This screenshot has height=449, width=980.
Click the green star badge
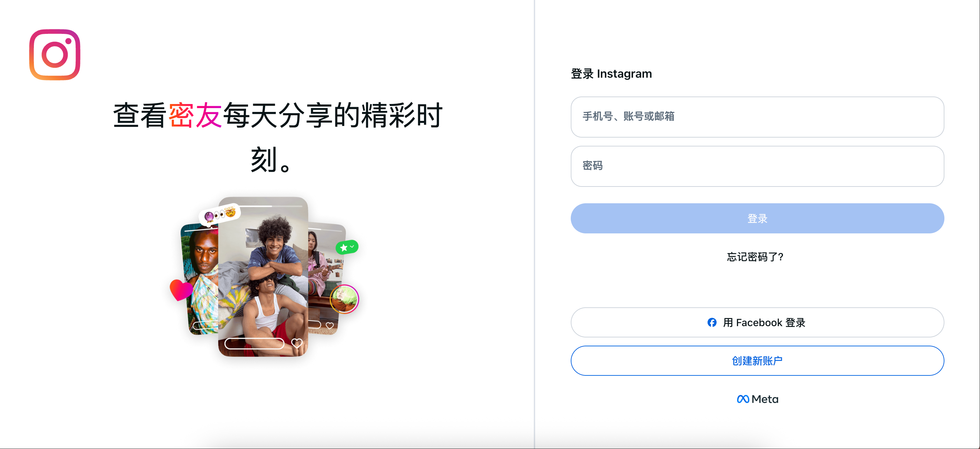347,247
